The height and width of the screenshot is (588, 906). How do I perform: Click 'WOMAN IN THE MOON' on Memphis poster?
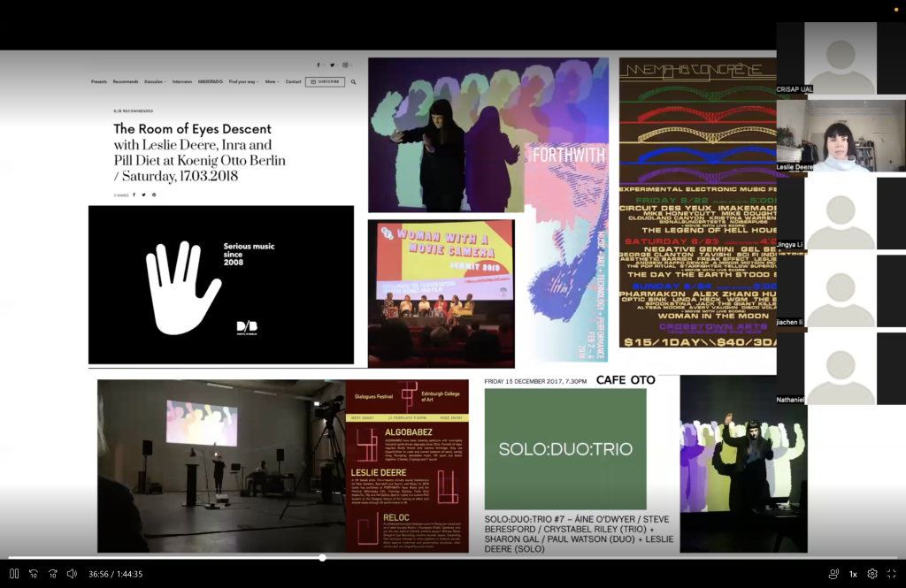pos(713,316)
